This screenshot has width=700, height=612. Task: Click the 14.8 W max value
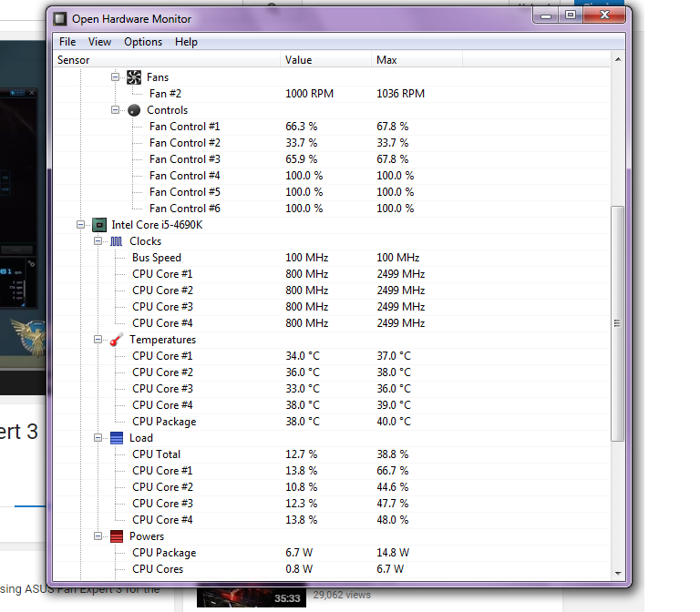pos(393,553)
